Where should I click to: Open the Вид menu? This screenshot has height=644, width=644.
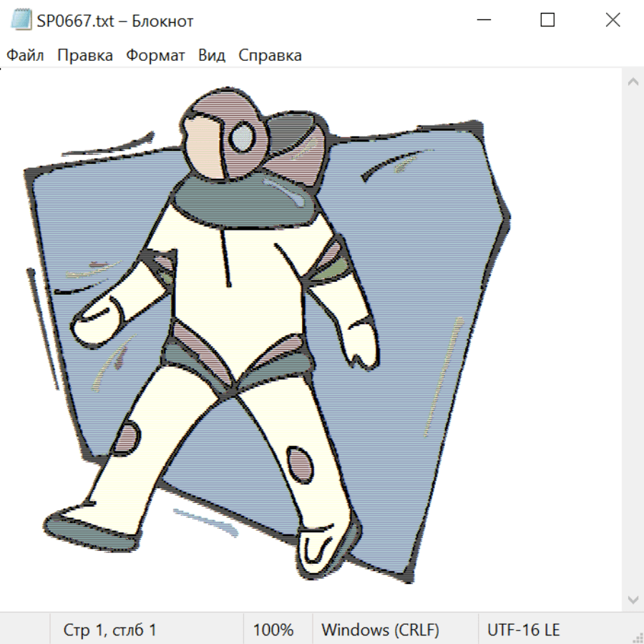(212, 56)
